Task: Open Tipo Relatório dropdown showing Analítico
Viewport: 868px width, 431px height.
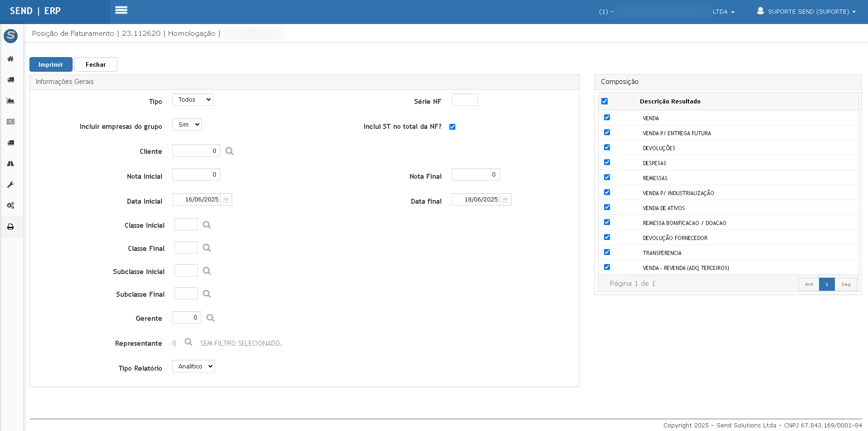Action: tap(194, 366)
